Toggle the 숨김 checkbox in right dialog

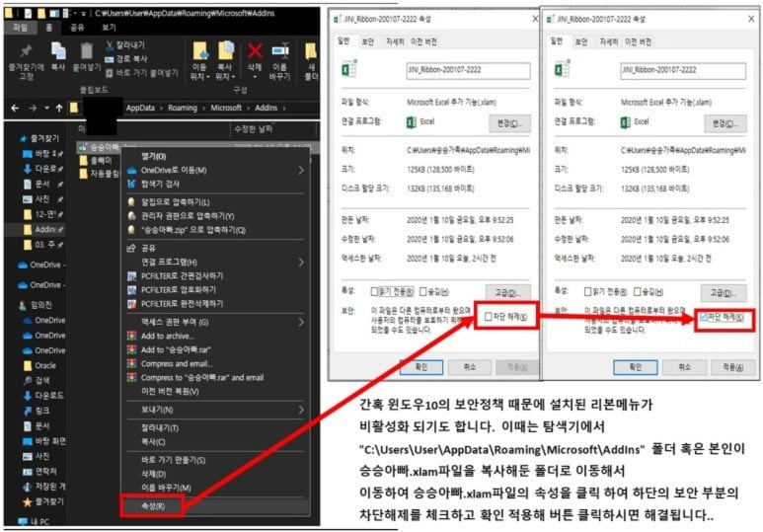pos(638,292)
